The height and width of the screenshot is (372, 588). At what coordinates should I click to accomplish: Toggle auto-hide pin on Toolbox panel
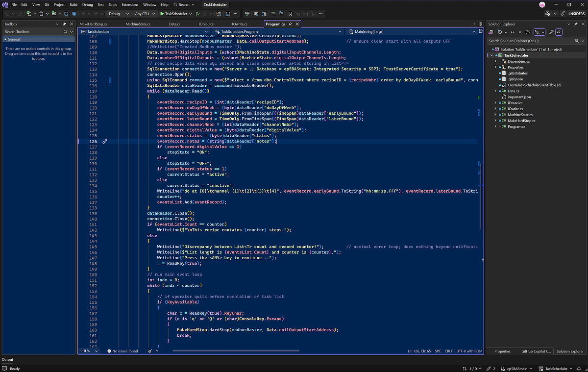(65, 24)
